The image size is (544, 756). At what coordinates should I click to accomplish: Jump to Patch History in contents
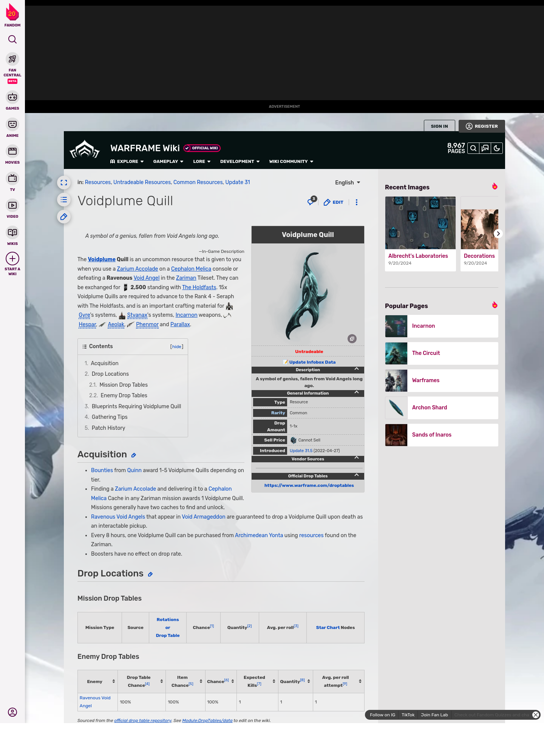108,428
